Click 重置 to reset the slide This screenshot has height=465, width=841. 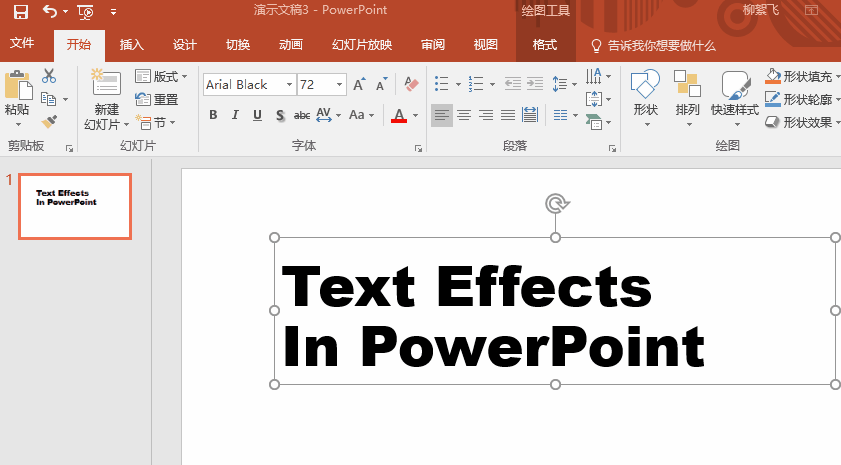click(157, 99)
